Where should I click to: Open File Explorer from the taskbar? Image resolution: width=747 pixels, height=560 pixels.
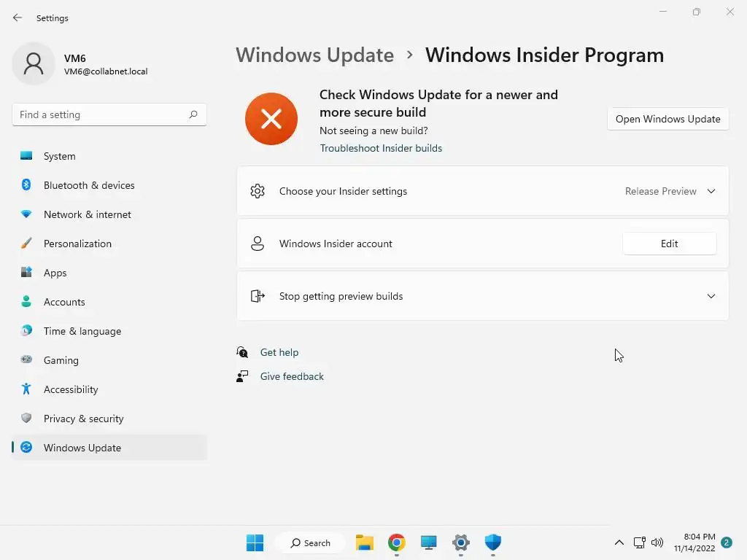pyautogui.click(x=365, y=542)
